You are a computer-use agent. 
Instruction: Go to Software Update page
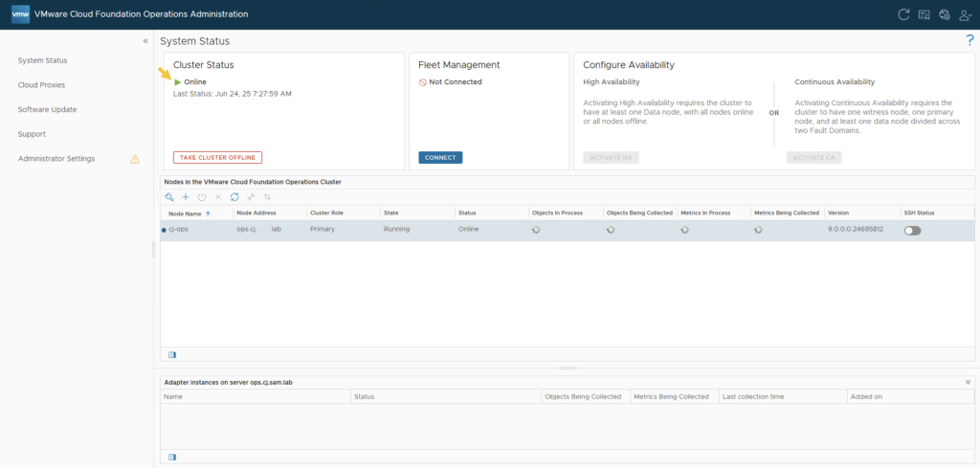pyautogui.click(x=47, y=109)
